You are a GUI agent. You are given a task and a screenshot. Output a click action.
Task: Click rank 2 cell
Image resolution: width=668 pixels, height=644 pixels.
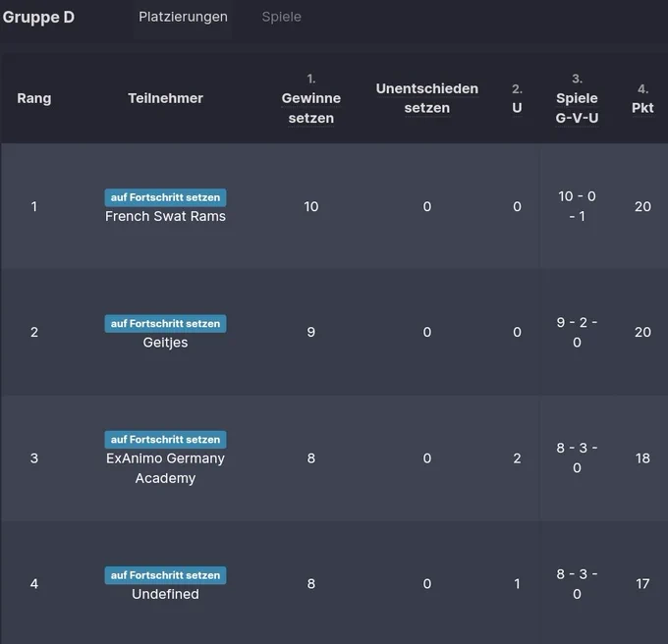click(x=34, y=332)
